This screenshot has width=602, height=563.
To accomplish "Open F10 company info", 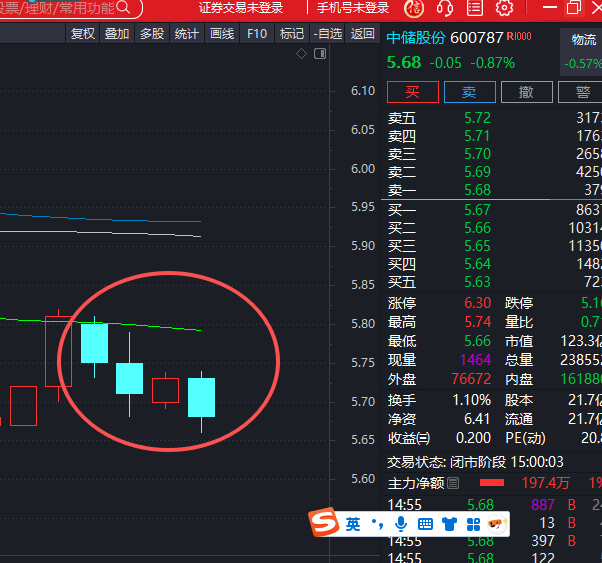I will (257, 34).
